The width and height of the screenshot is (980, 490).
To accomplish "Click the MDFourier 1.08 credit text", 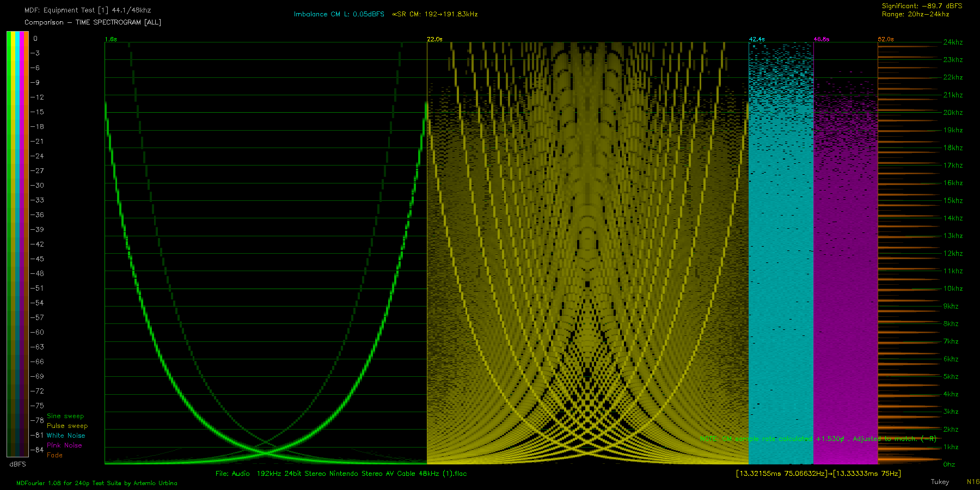I will [x=97, y=483].
